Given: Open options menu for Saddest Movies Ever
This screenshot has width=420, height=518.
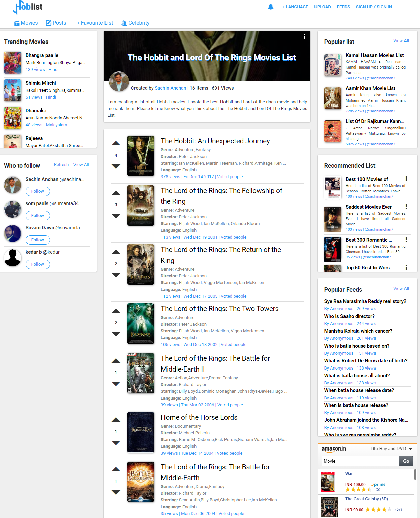Looking at the screenshot, I should pyautogui.click(x=406, y=207).
